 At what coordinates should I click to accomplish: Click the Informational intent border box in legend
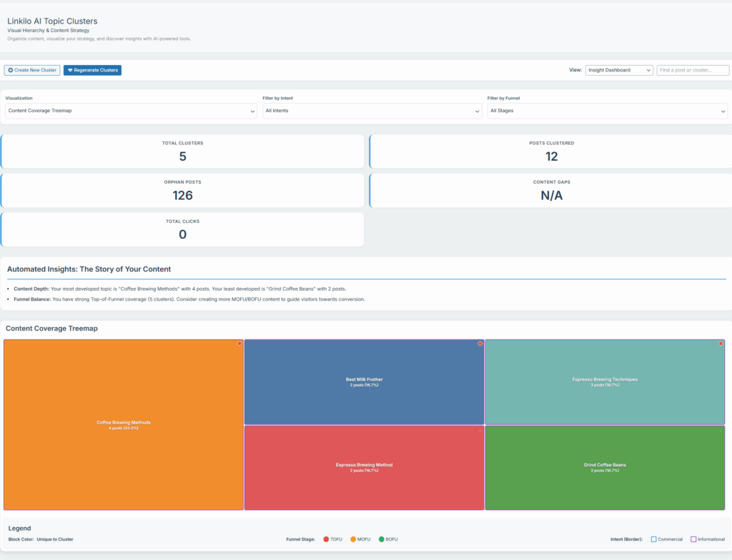pos(693,539)
